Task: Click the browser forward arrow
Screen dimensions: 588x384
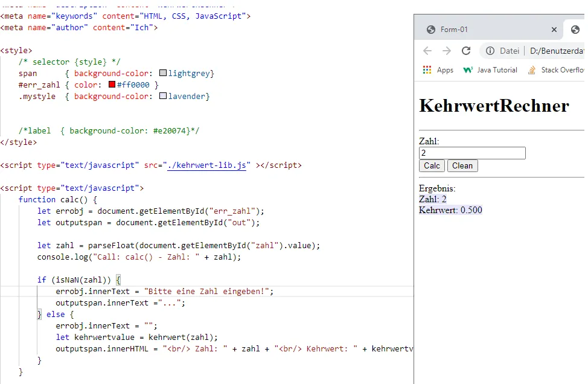Action: point(446,51)
